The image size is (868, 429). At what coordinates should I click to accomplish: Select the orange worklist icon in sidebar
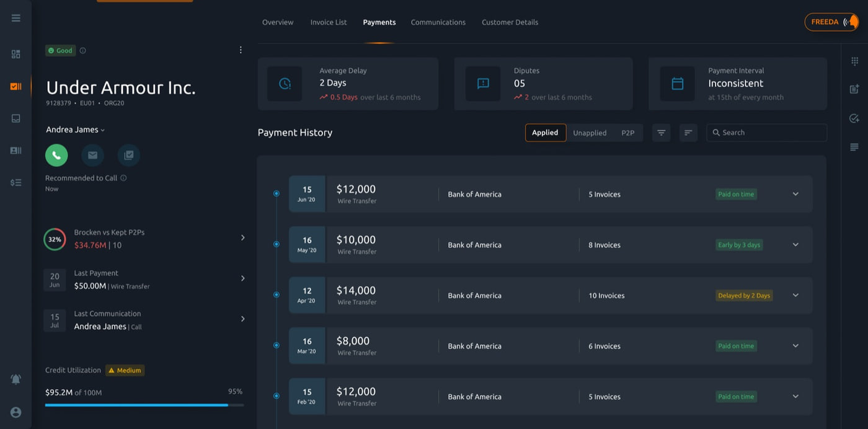click(16, 86)
